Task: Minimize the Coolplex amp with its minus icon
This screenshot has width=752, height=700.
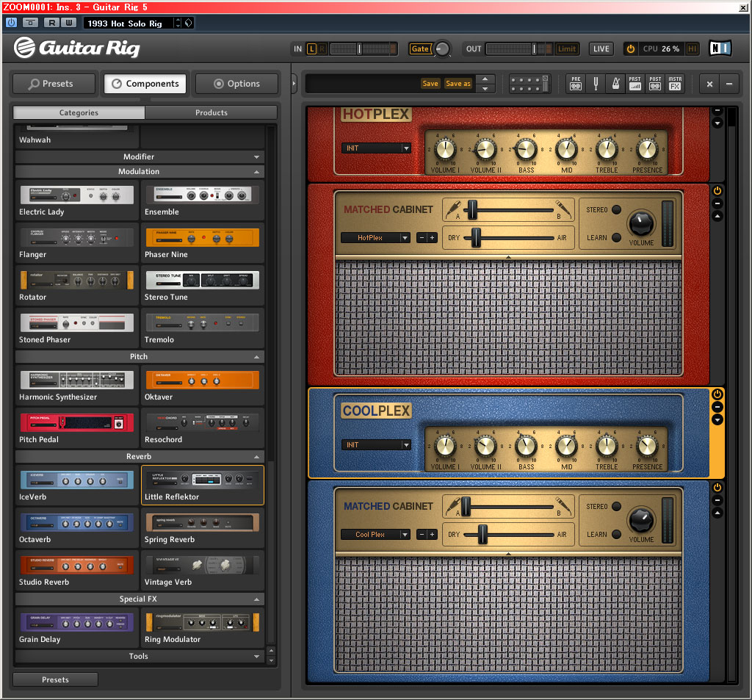Action: coord(717,407)
